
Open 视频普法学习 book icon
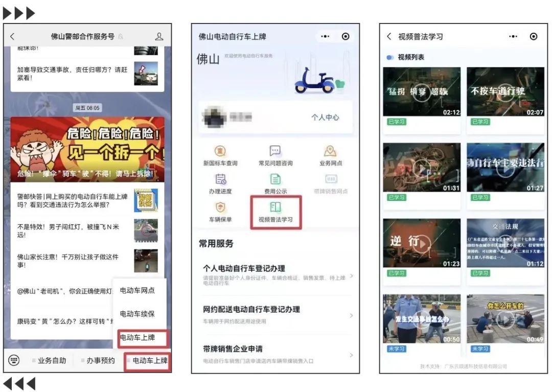[275, 207]
